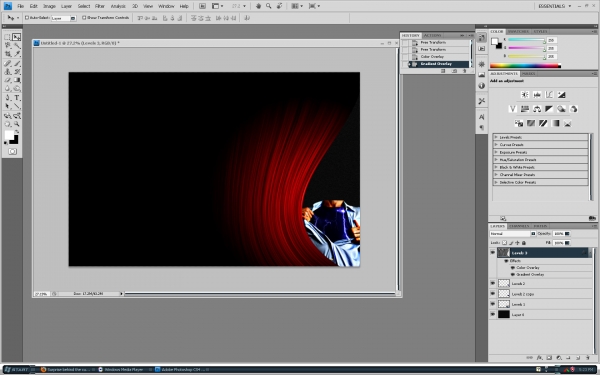Toggle all Effects visibility on Levels 3

click(506, 261)
